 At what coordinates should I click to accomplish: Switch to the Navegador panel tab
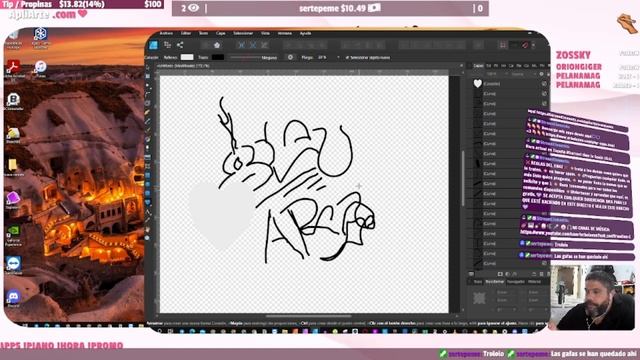[516, 282]
